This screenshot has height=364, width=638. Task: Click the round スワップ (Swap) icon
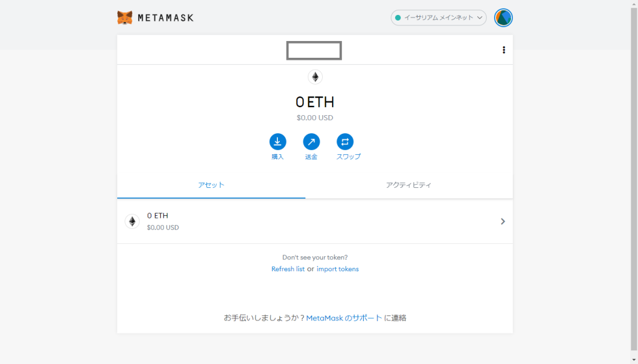pyautogui.click(x=345, y=142)
